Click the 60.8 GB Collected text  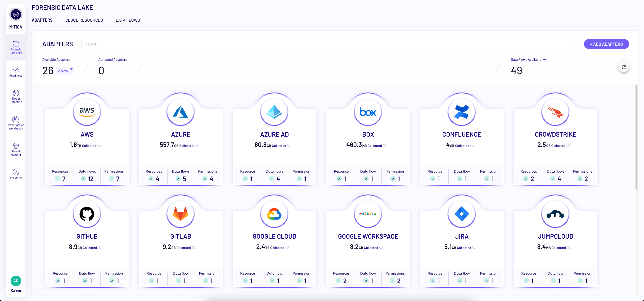(270, 145)
